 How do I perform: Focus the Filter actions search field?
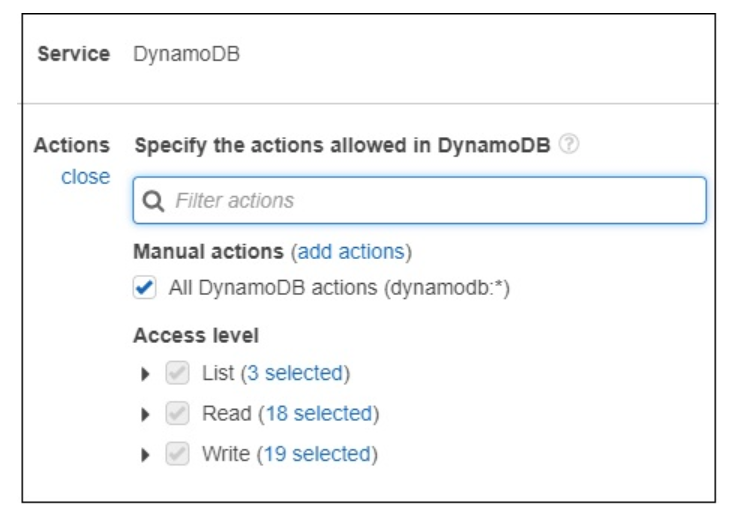tap(430, 201)
